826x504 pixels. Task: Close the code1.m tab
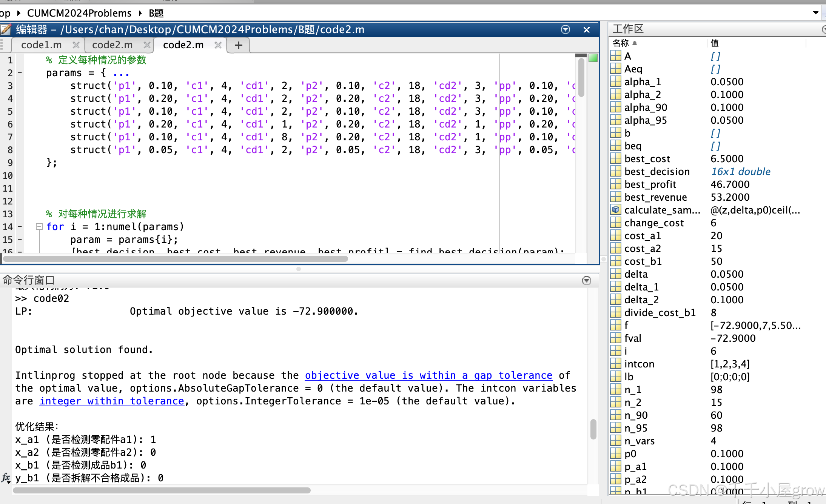76,45
